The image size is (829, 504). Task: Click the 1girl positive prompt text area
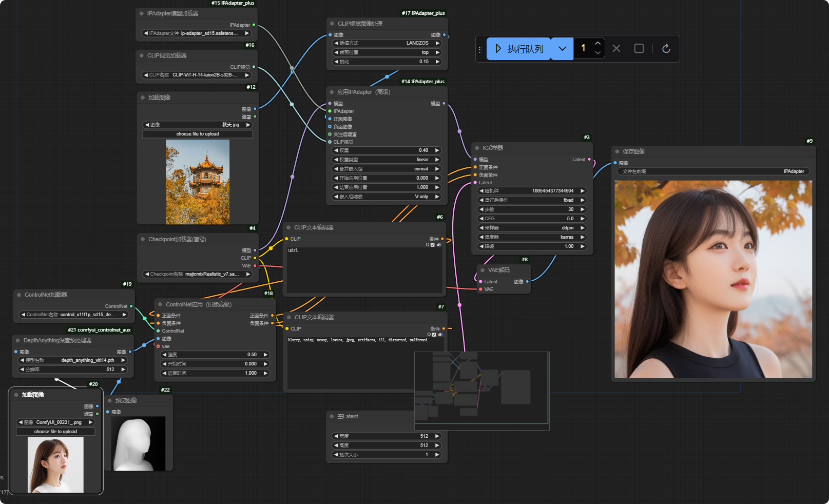click(364, 269)
